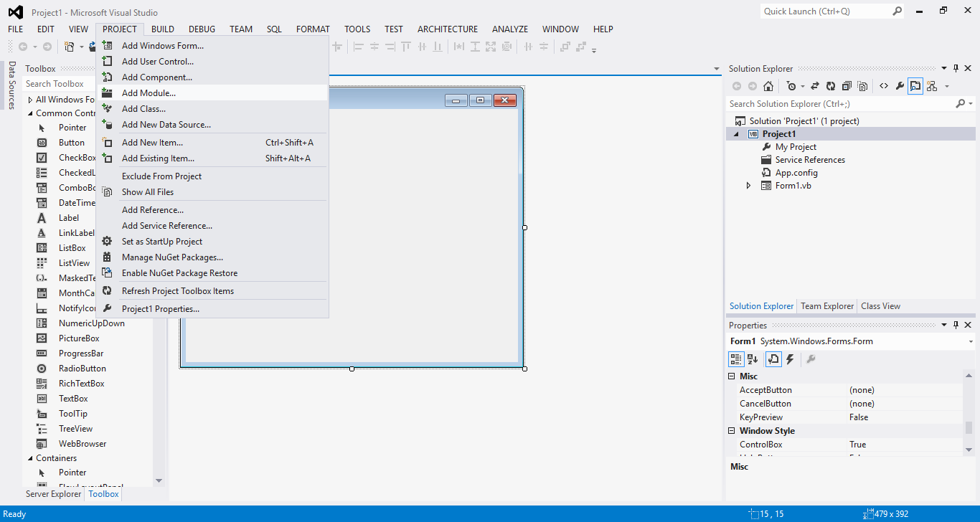The width and height of the screenshot is (980, 522).
Task: Select the TextBox control in the Toolbox
Action: coord(73,398)
